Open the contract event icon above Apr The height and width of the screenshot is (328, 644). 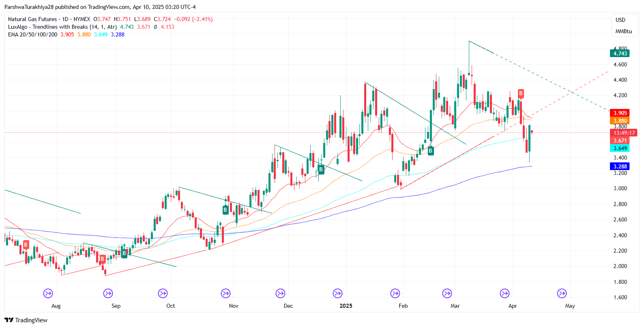pos(504,293)
